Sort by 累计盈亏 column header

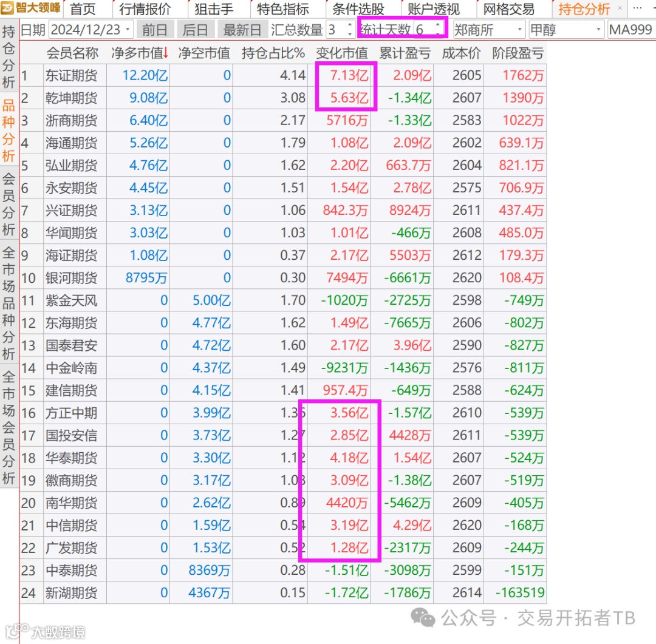pyautogui.click(x=405, y=53)
